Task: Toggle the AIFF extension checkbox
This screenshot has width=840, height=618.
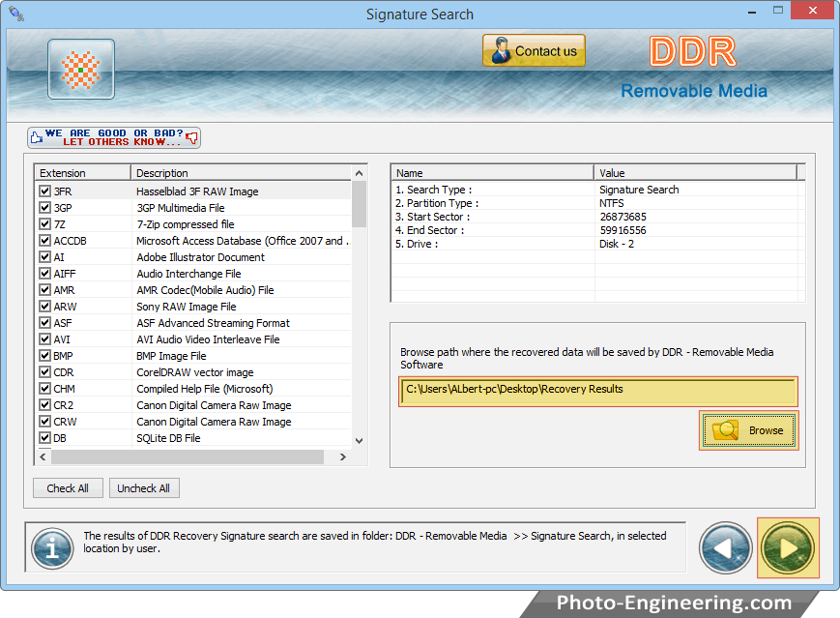Action: 45,274
